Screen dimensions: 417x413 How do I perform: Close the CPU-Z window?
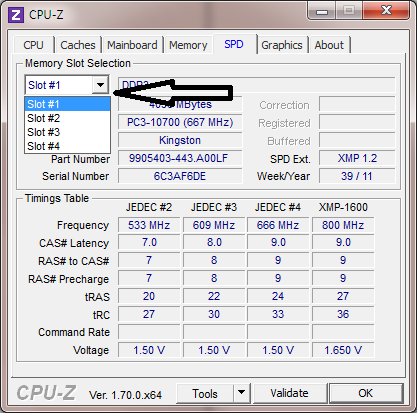tap(386, 11)
